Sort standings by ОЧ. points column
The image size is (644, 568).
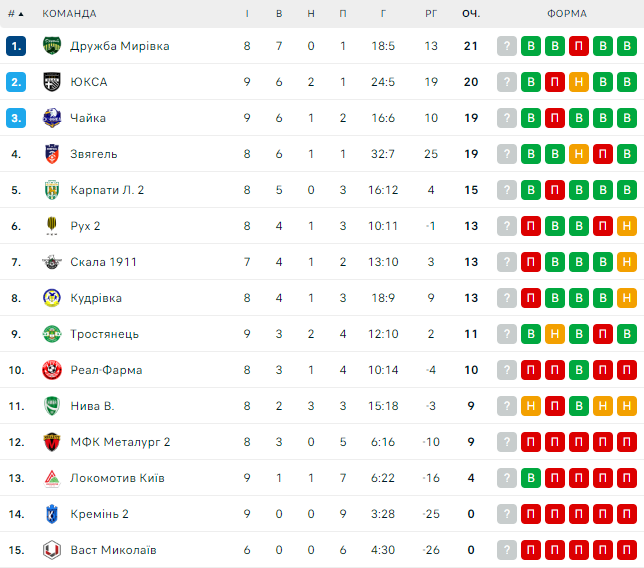(471, 14)
